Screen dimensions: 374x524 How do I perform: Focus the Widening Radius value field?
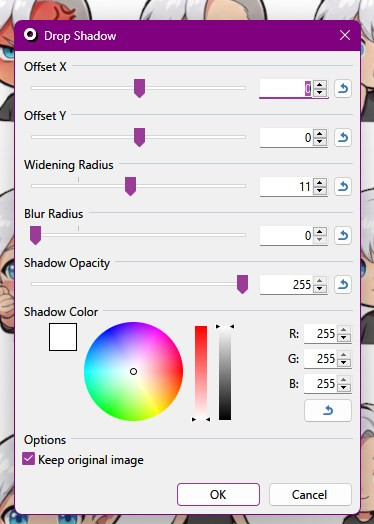point(286,186)
